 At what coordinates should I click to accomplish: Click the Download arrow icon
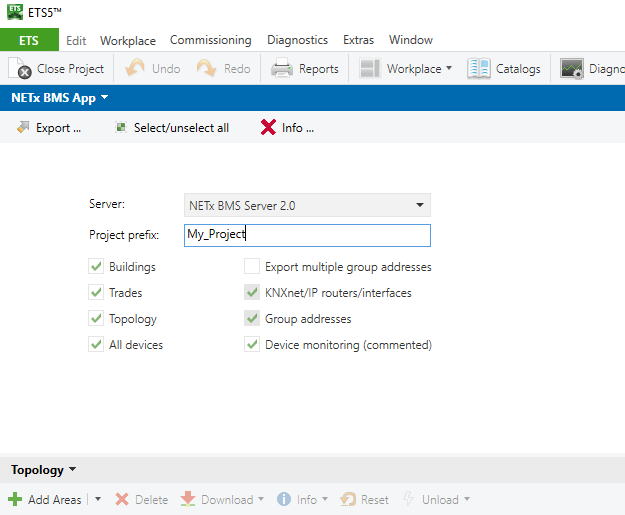[x=188, y=499]
